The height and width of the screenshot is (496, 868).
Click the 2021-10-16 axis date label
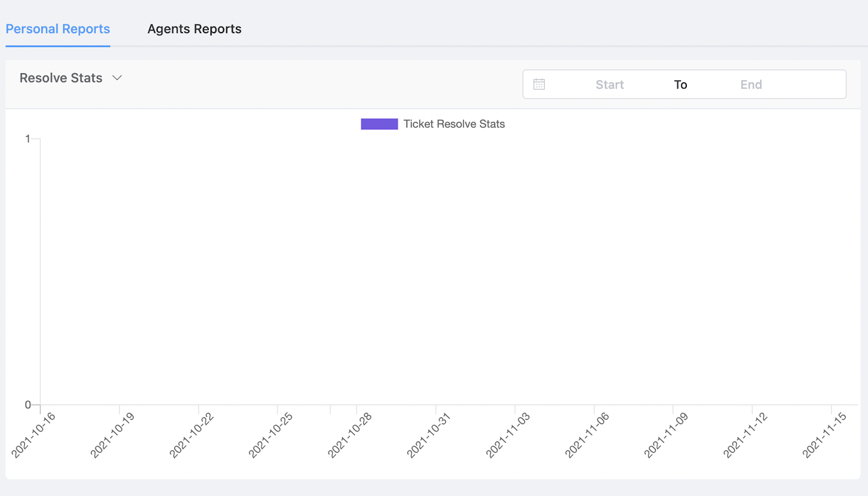(34, 435)
